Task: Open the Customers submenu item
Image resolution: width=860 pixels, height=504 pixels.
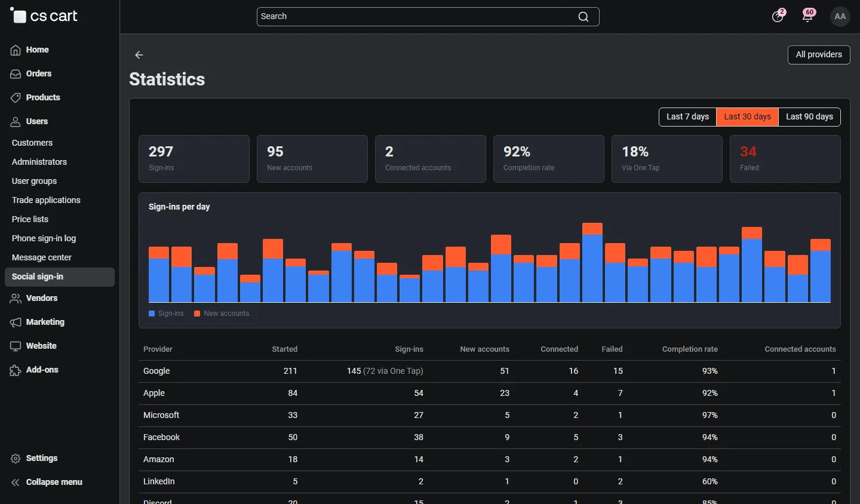Action: (32, 143)
